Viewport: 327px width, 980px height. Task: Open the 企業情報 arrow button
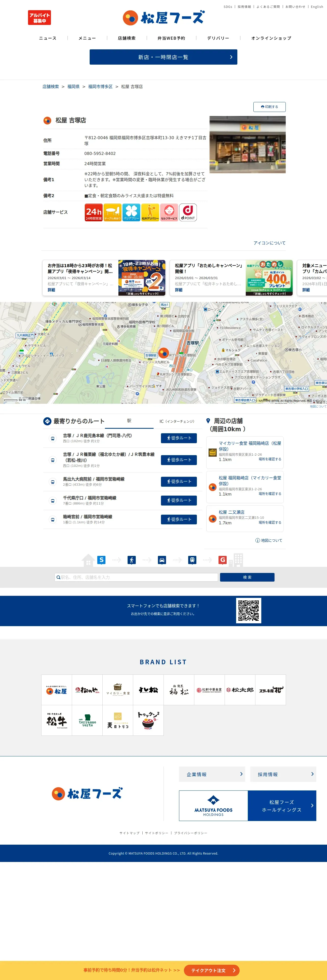coord(212,774)
